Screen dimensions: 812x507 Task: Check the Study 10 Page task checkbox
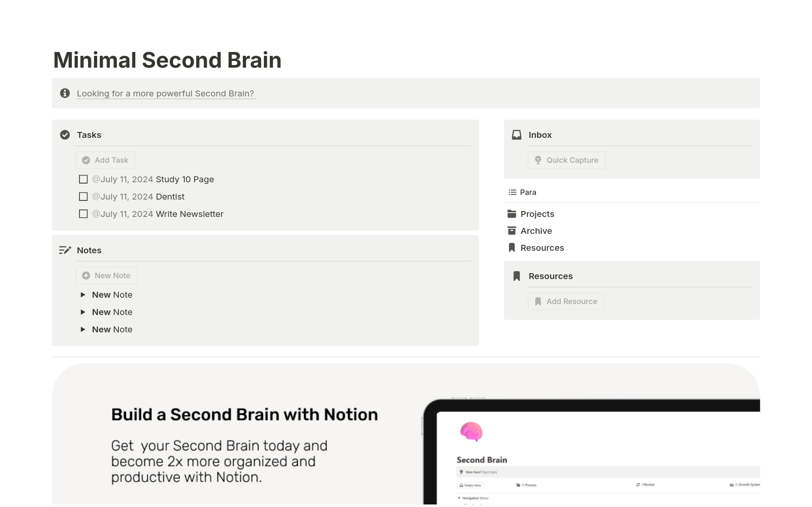pos(83,179)
